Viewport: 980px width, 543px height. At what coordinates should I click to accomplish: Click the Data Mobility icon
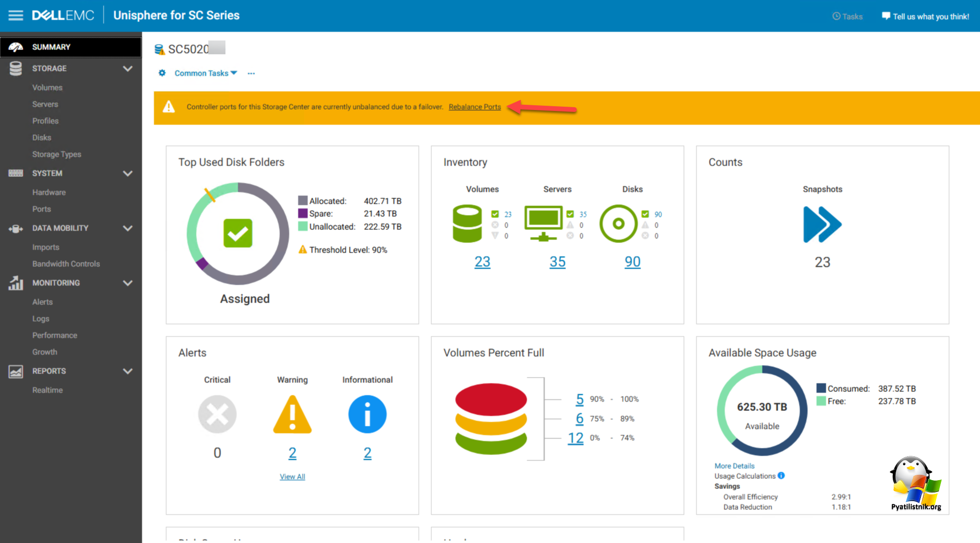click(x=16, y=229)
